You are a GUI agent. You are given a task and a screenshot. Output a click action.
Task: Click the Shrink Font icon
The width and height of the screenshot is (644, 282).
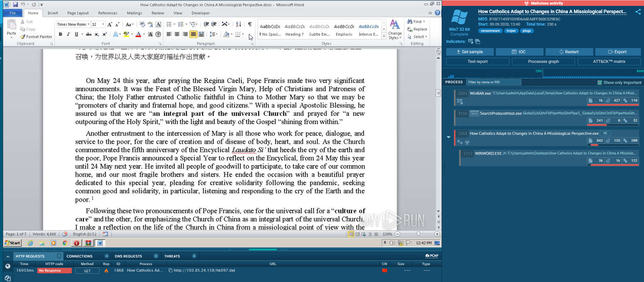point(117,24)
